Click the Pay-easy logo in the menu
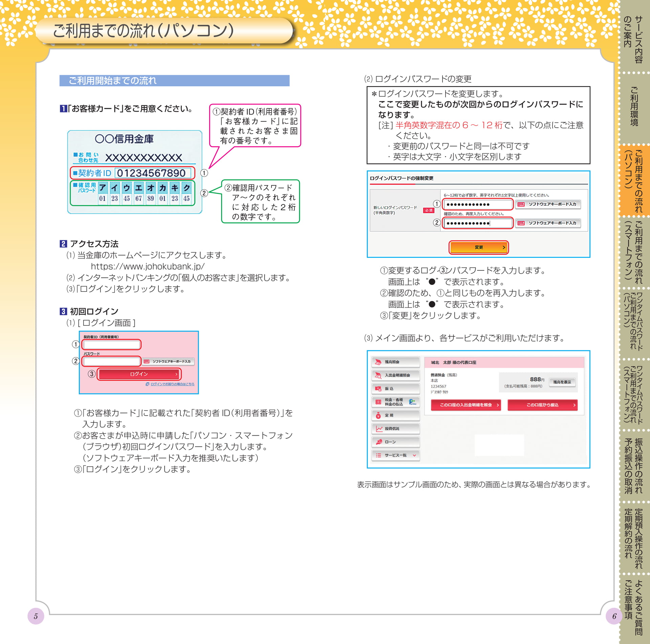This screenshot has width=650, height=644. tap(412, 402)
